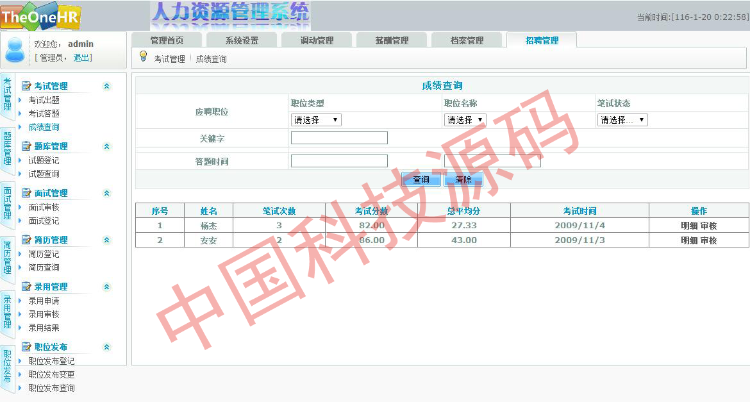Click the edit icon beside 简历管理 section header
The width and height of the screenshot is (750, 402).
[26, 240]
